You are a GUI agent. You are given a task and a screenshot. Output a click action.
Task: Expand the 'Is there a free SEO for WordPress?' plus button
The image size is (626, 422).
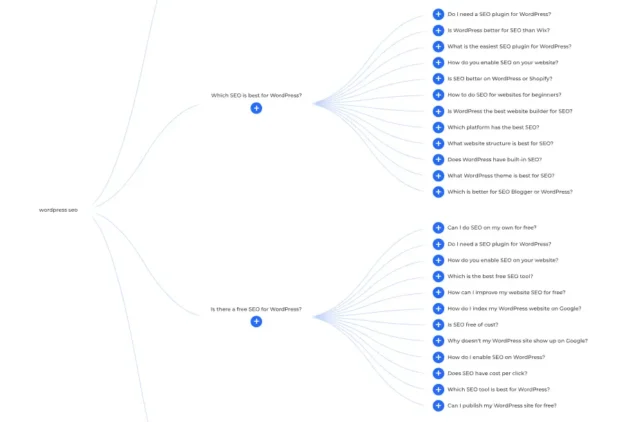256,321
